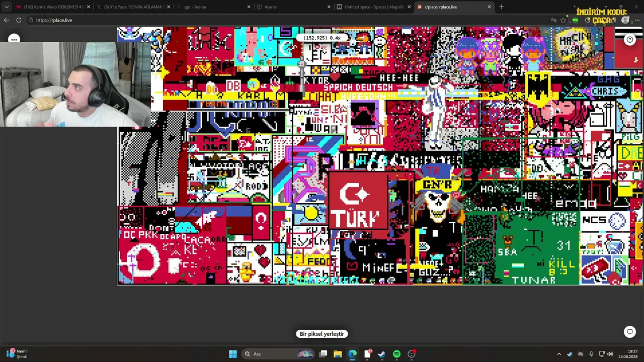Screen dimensions: 644x362
Task: Open the volume control in system tray
Action: [x=610, y=354]
